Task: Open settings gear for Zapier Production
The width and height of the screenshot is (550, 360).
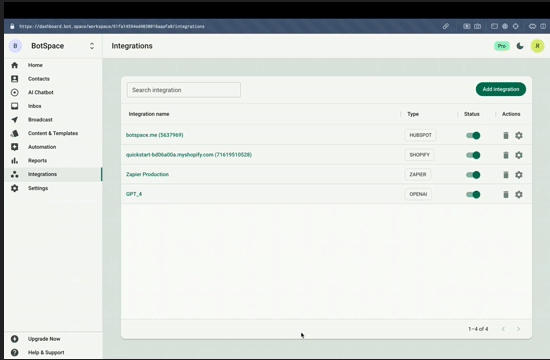Action: pyautogui.click(x=519, y=175)
